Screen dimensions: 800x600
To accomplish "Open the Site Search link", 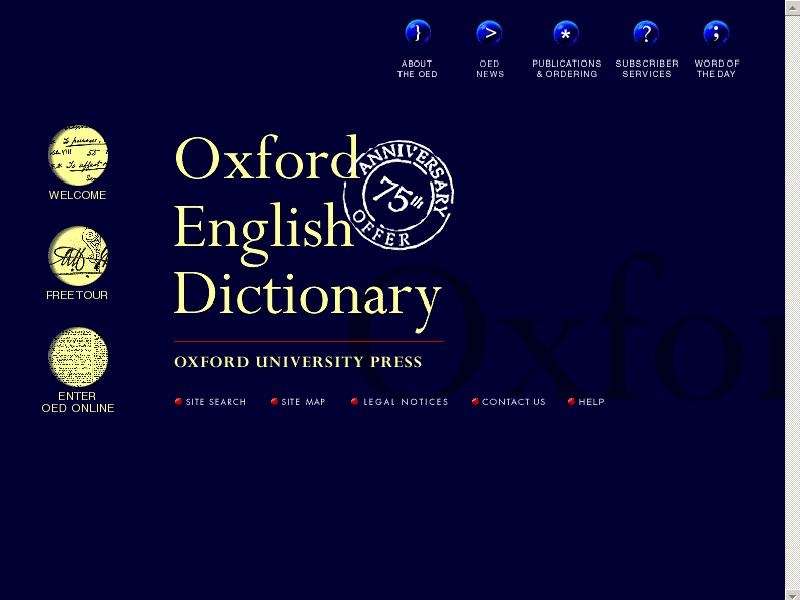I will [x=216, y=402].
